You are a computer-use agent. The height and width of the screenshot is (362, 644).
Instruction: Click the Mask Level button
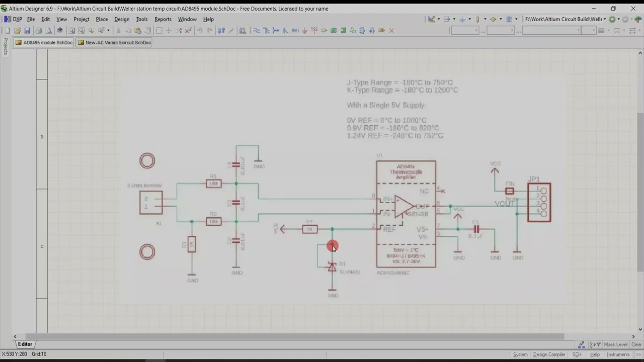click(615, 344)
